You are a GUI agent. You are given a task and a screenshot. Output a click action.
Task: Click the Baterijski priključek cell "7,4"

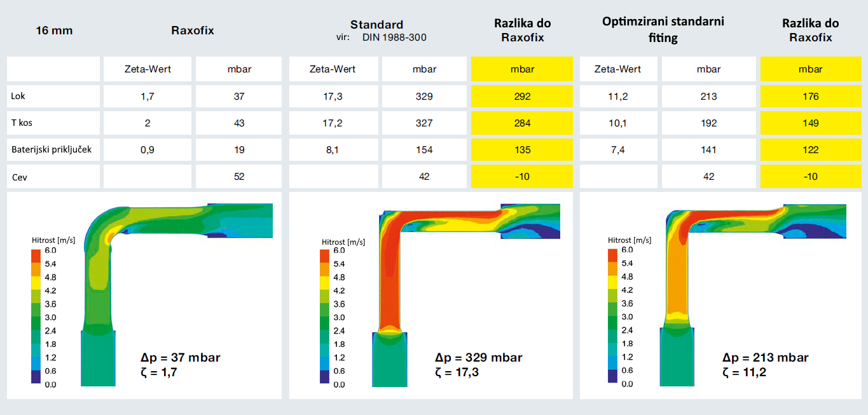pyautogui.click(x=618, y=150)
